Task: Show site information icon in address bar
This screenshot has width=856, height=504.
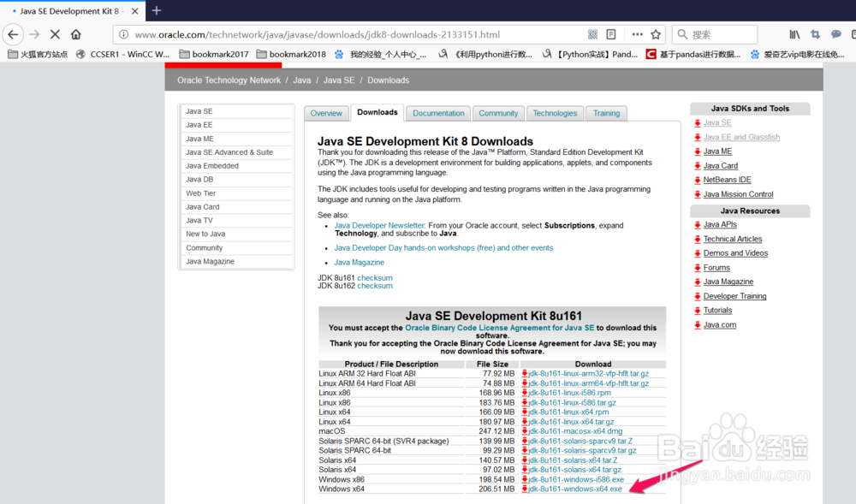Action: pos(124,34)
